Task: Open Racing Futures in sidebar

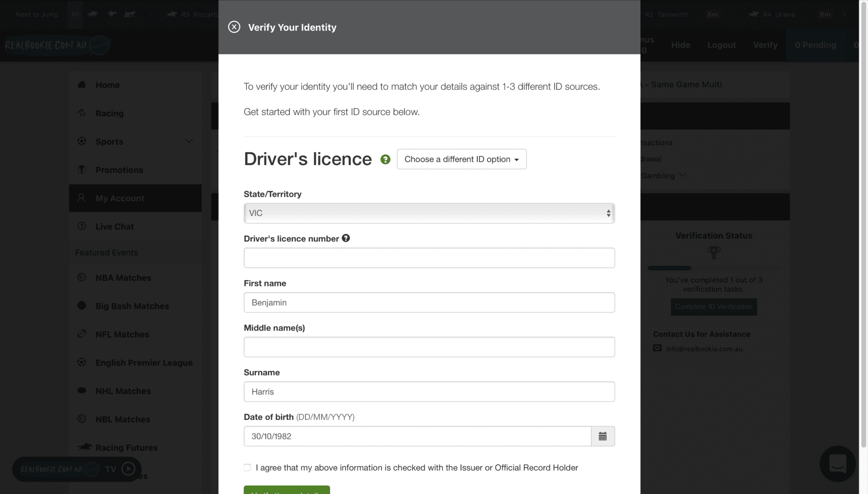Action: [x=135, y=447]
